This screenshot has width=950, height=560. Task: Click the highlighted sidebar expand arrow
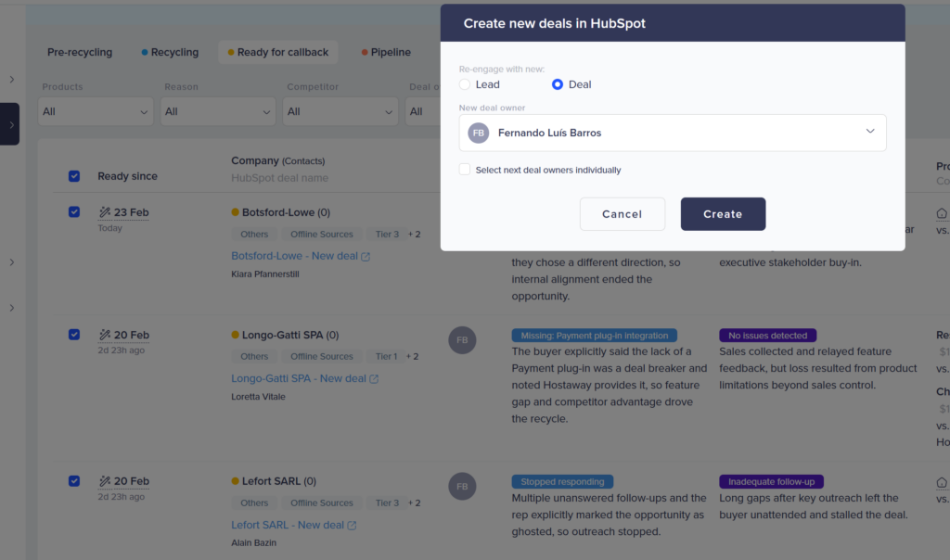[11, 124]
